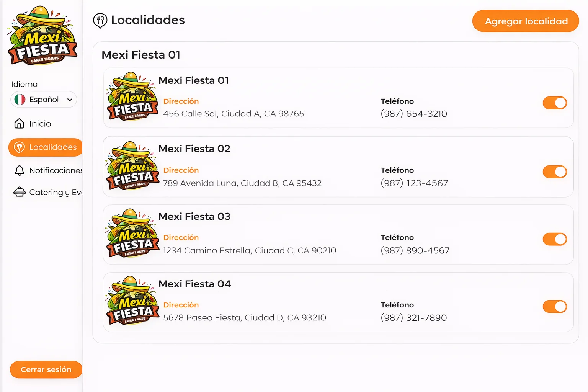
Task: Go to Inicio in sidebar
Action: (x=40, y=124)
